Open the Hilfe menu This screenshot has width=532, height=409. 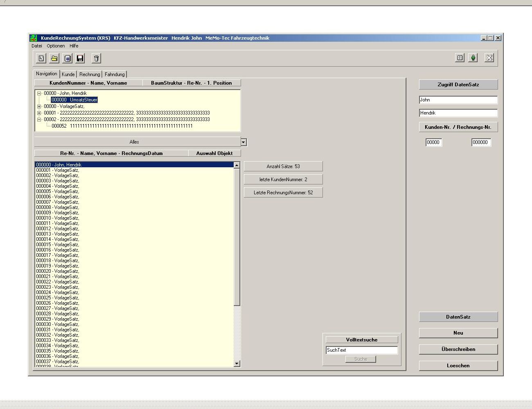pyautogui.click(x=74, y=46)
